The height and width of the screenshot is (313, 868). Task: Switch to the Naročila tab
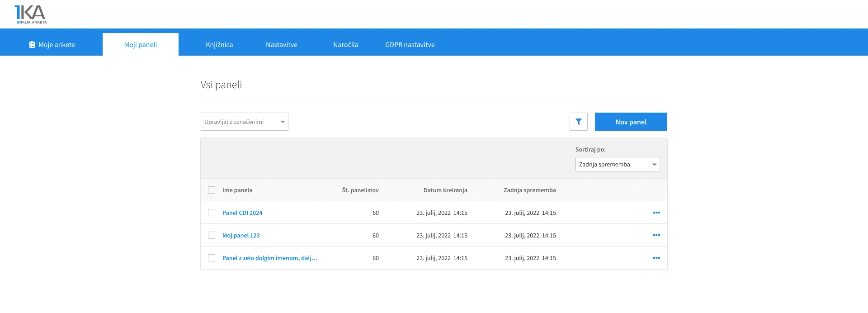pos(346,44)
